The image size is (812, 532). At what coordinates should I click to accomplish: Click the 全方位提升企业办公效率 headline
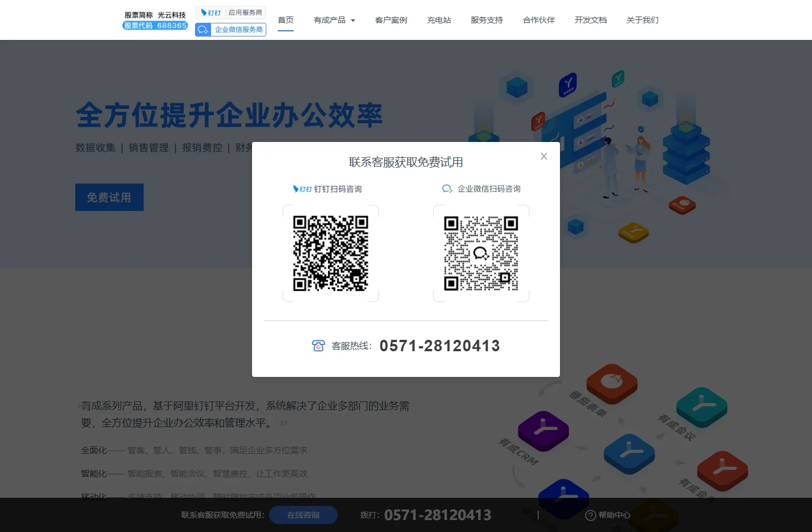click(x=229, y=116)
